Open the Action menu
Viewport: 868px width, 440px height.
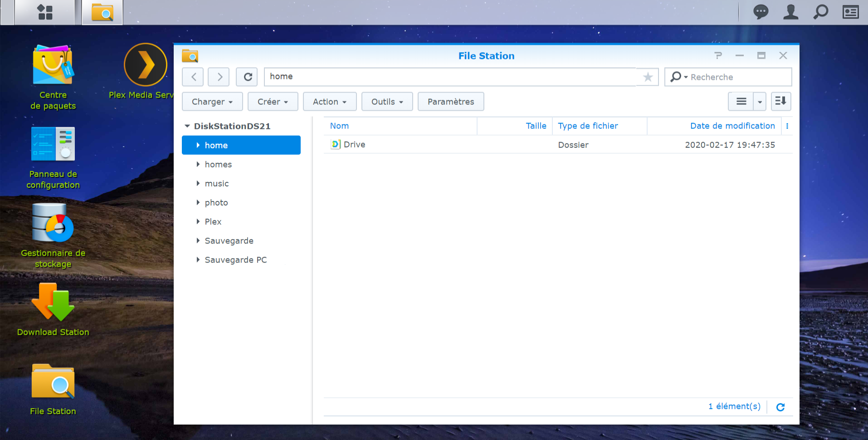pos(329,102)
